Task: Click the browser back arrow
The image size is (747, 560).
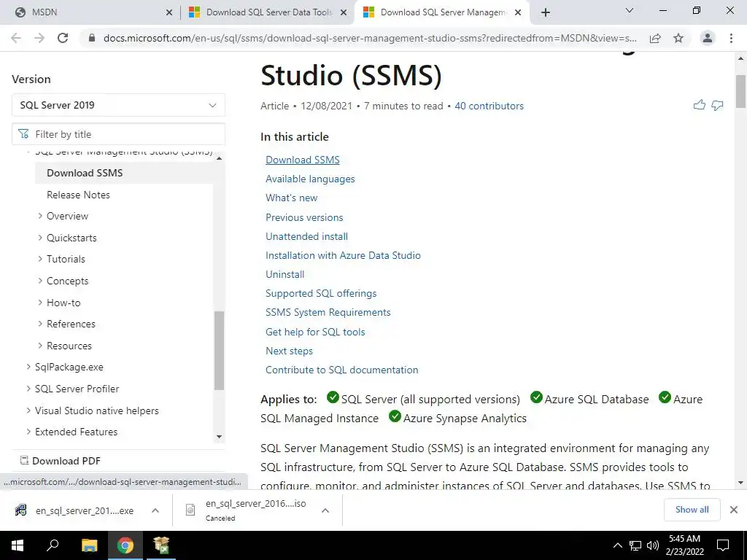Action: [16, 38]
